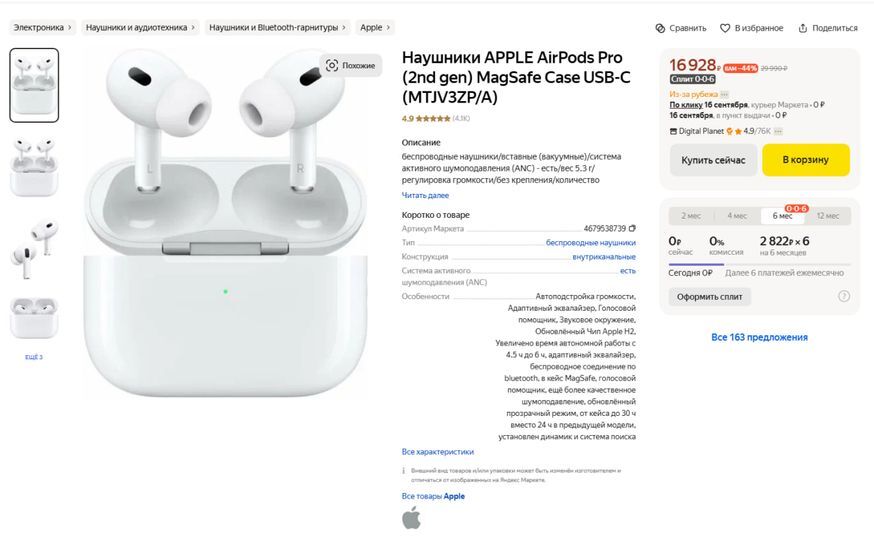This screenshot has width=874, height=545.
Task: Select the 12 мес split period
Action: point(828,216)
